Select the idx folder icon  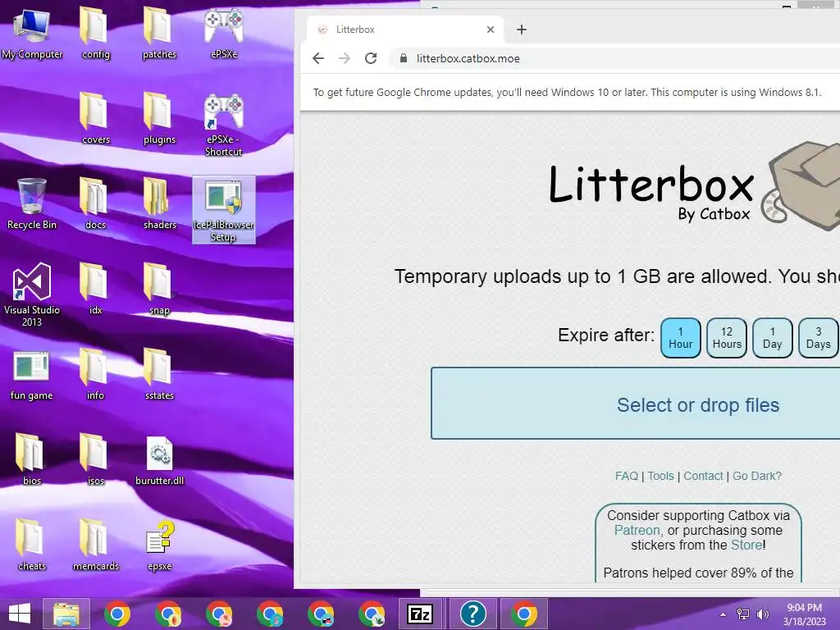[x=95, y=288]
